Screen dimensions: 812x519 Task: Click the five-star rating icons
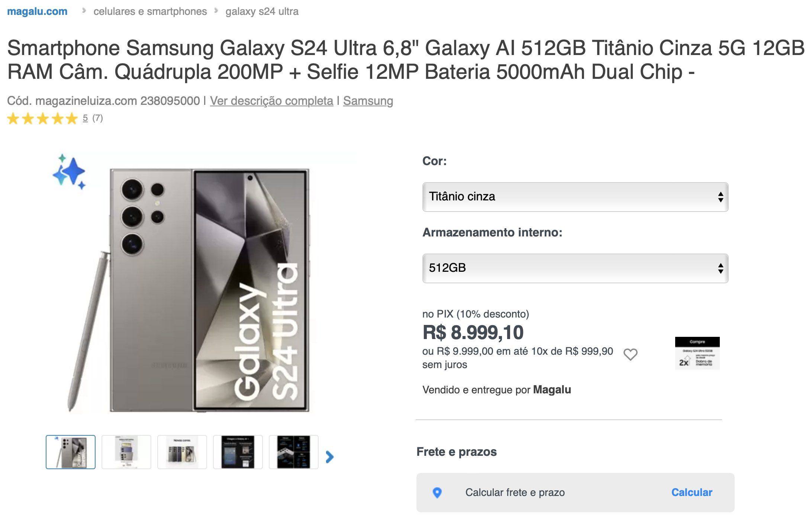[x=42, y=119]
